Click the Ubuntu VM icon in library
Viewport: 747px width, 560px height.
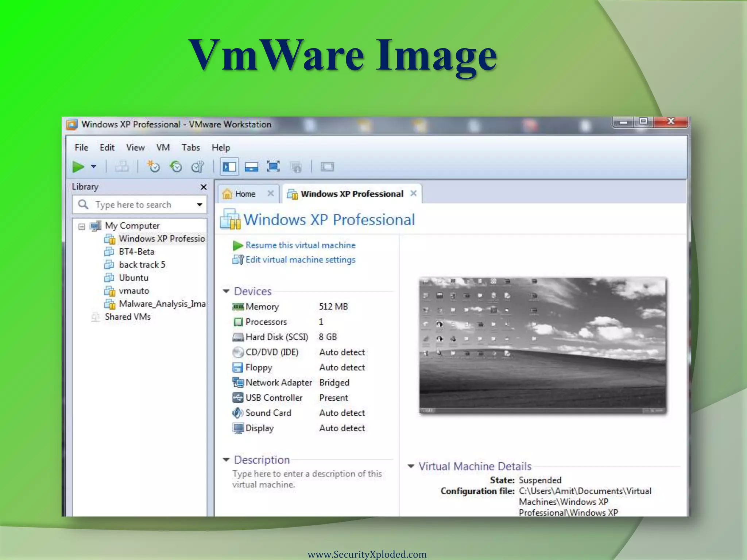pyautogui.click(x=109, y=278)
